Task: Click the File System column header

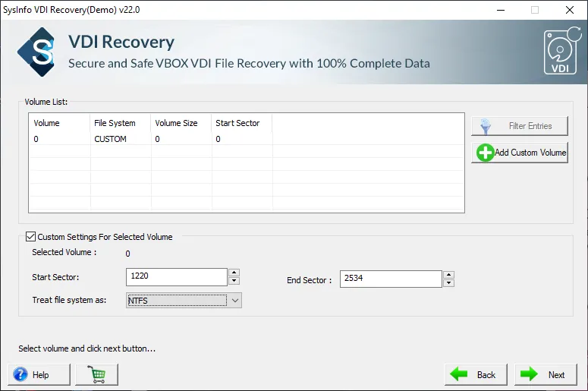Action: (x=121, y=123)
